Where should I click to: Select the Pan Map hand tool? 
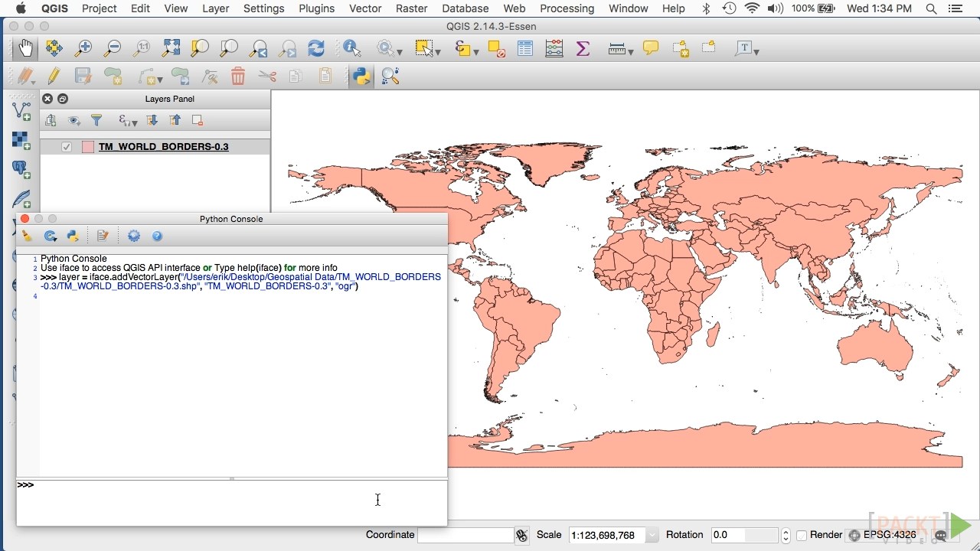click(x=25, y=48)
